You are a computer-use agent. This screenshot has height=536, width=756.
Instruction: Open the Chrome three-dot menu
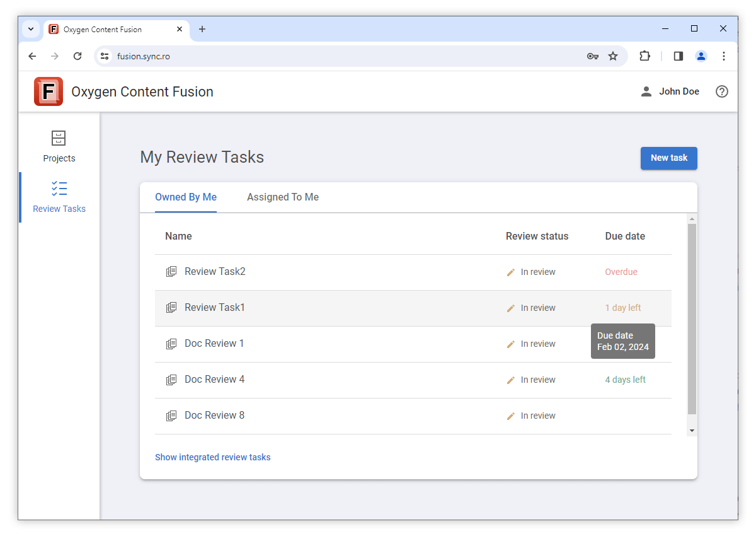coord(724,56)
